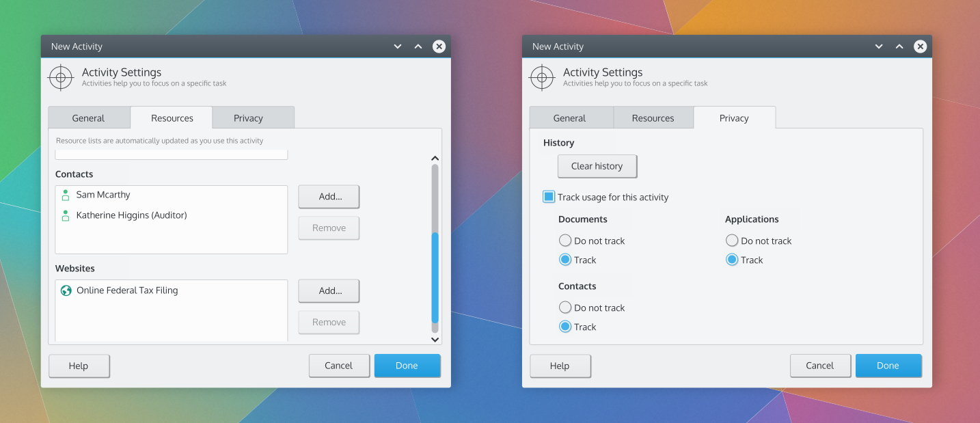Choose the Track option under Contacts in Privacy
Image resolution: width=980 pixels, height=423 pixels.
565,327
